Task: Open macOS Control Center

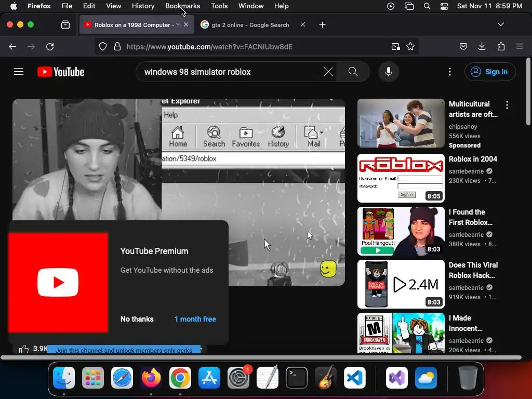Action: [444, 6]
